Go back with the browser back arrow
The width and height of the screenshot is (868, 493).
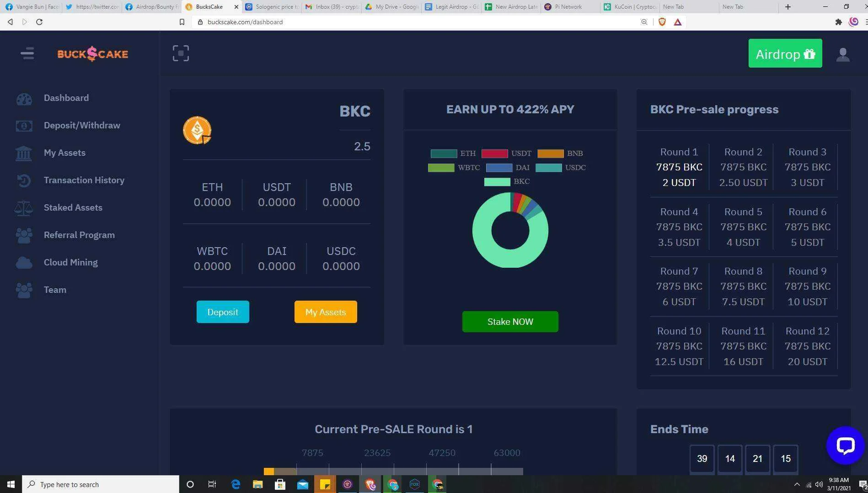tap(10, 22)
